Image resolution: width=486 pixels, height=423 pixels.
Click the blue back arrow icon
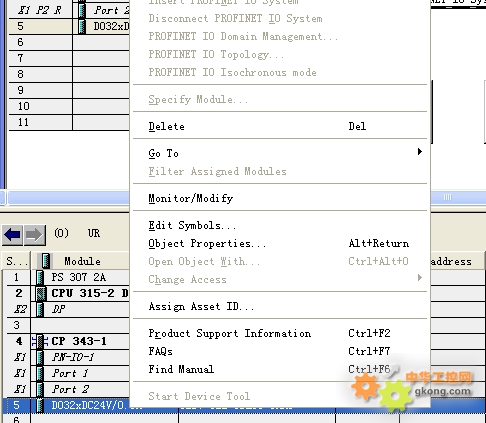(x=12, y=235)
